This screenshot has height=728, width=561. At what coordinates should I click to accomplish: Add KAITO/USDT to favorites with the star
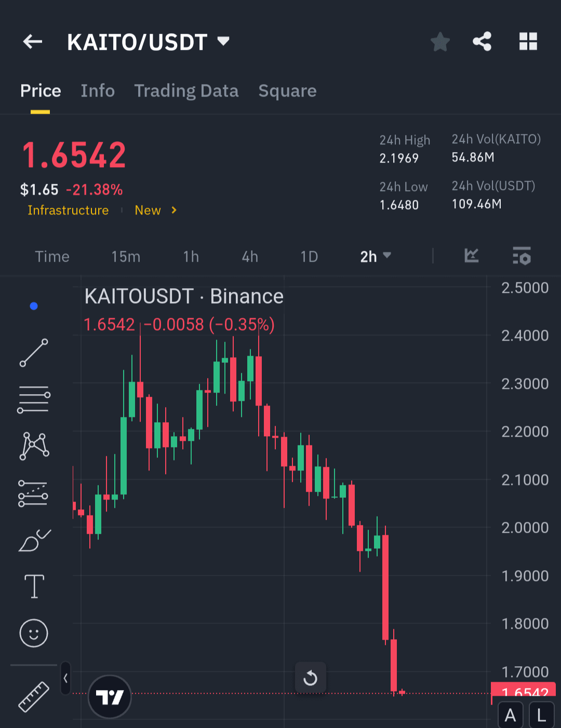[x=440, y=42]
